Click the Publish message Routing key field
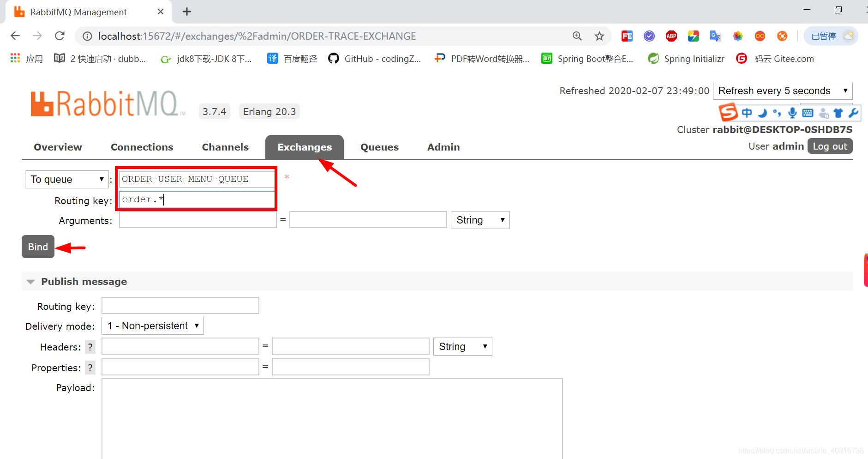 tap(180, 306)
